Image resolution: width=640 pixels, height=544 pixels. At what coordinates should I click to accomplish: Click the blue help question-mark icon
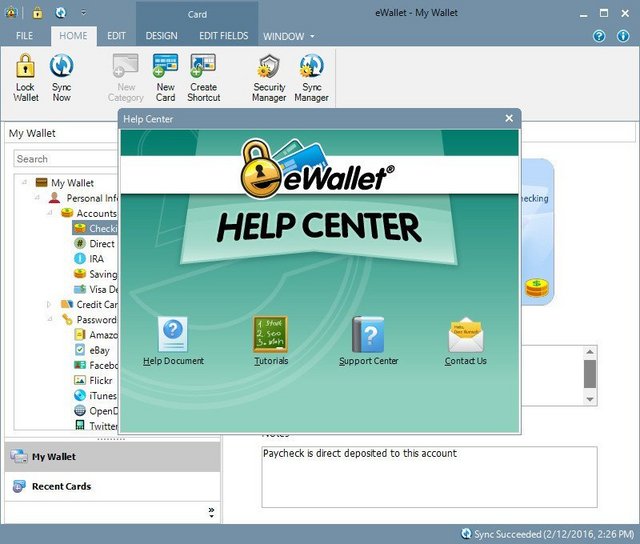point(599,36)
